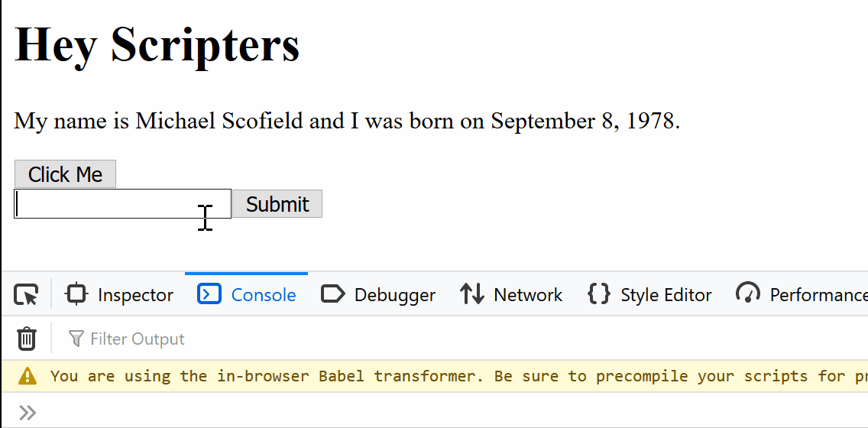Click the Debugger tab's tag icon
The image size is (868, 428).
(x=332, y=294)
